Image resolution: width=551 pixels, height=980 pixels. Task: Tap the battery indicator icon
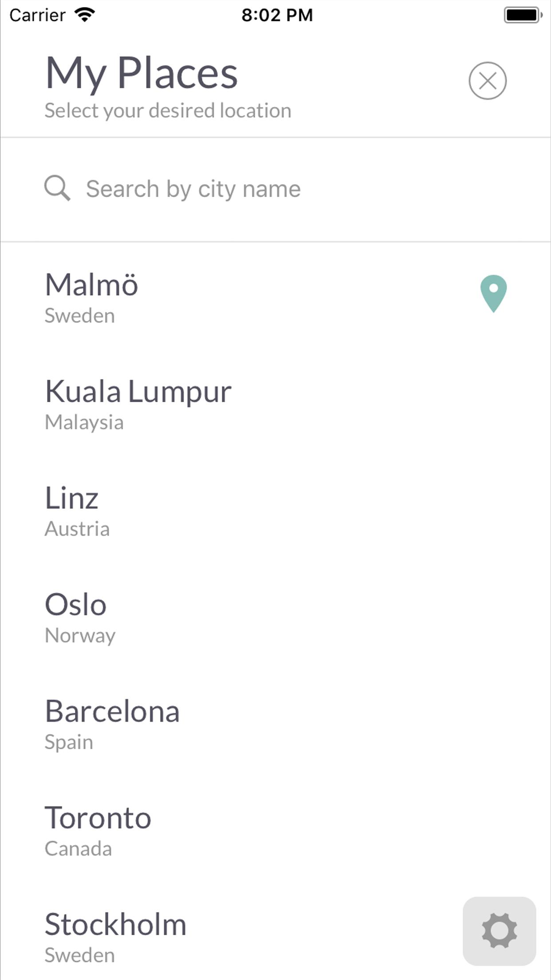tap(523, 15)
